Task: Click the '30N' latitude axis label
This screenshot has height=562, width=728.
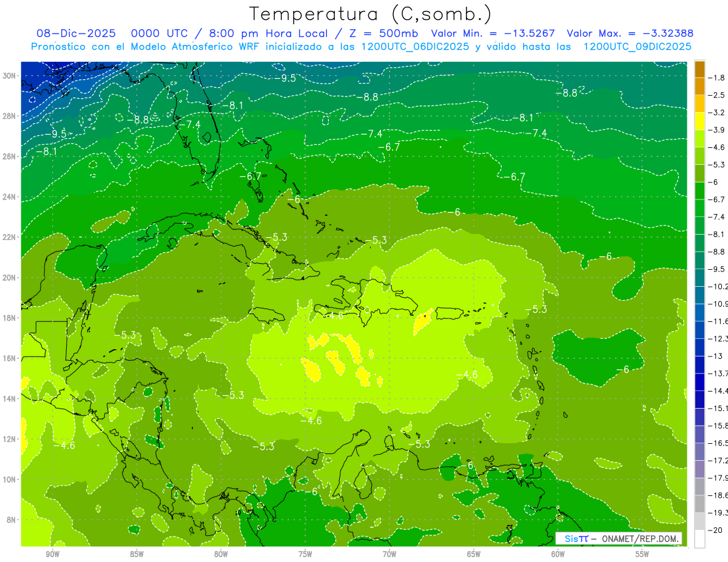Action: (x=10, y=76)
